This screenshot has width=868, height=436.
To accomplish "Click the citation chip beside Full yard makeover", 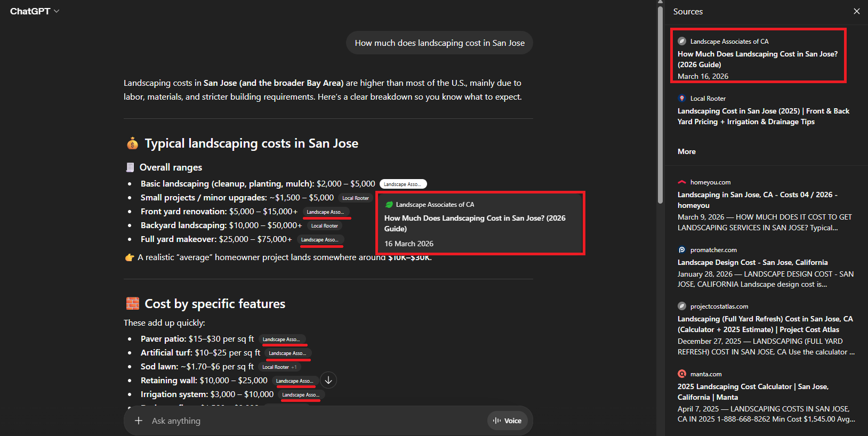I will tap(320, 240).
